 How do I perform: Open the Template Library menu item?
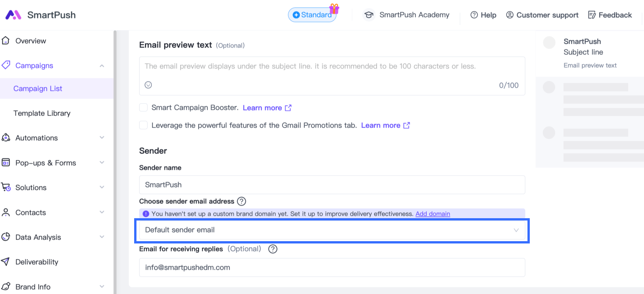(x=42, y=113)
